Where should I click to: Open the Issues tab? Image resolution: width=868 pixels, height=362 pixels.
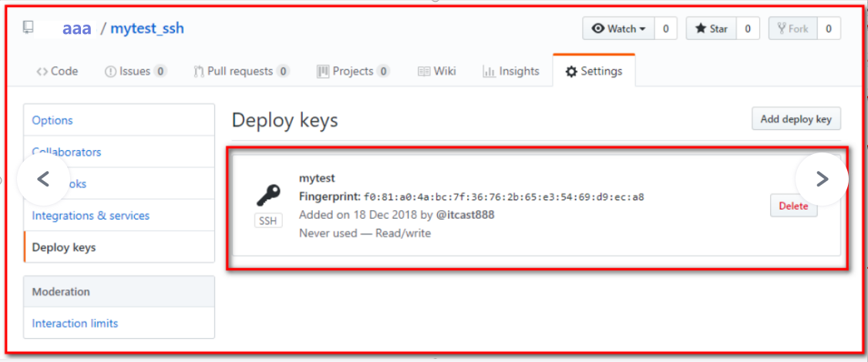pyautogui.click(x=136, y=71)
